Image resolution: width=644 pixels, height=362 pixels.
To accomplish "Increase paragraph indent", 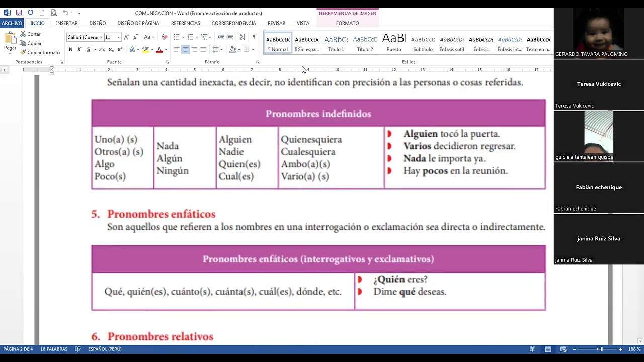I will pos(230,37).
